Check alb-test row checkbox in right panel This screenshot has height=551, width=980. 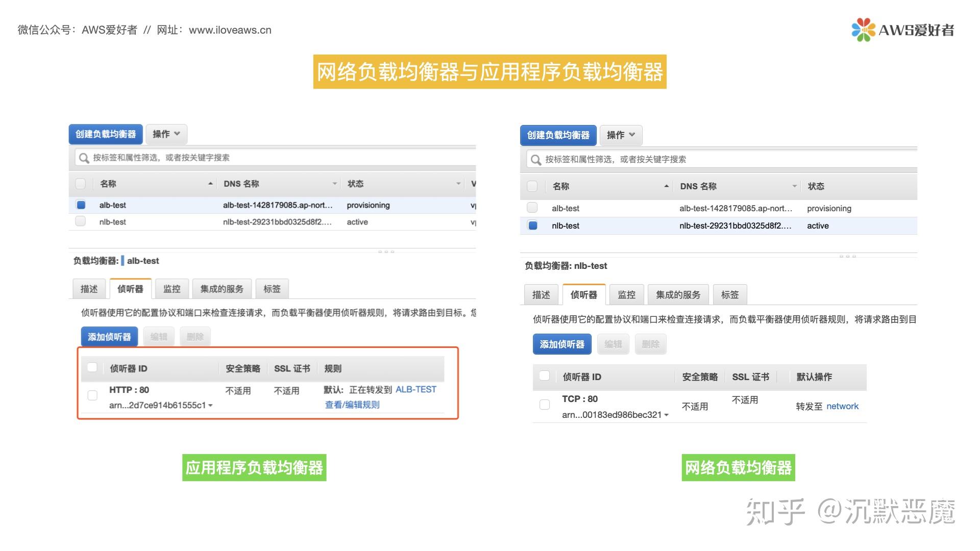(x=532, y=208)
